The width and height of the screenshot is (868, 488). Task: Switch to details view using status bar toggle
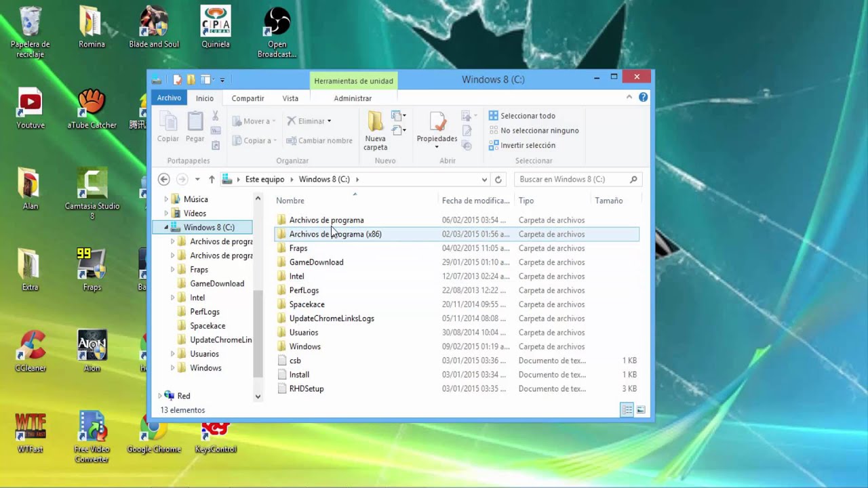pos(627,410)
